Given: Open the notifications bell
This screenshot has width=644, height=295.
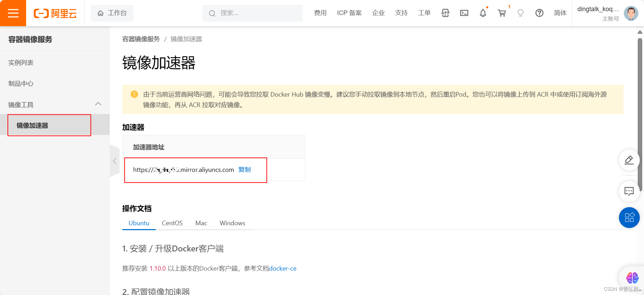Looking at the screenshot, I should (483, 13).
